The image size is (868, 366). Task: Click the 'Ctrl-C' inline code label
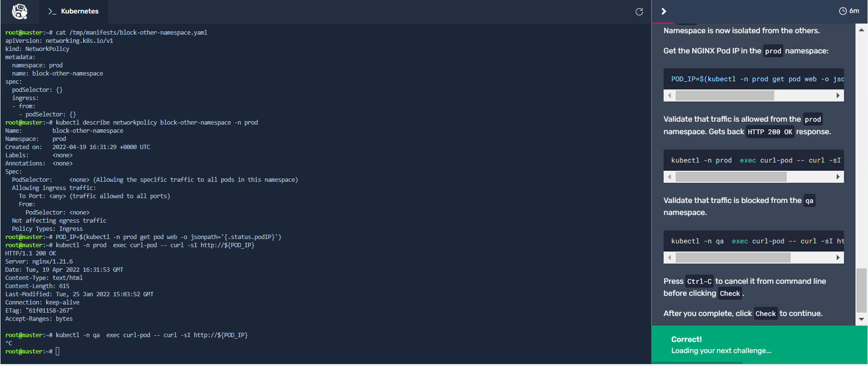[x=699, y=281]
